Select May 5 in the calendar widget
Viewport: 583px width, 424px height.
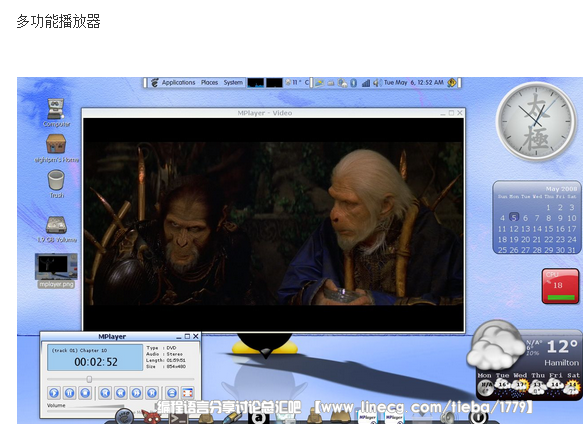click(x=514, y=218)
